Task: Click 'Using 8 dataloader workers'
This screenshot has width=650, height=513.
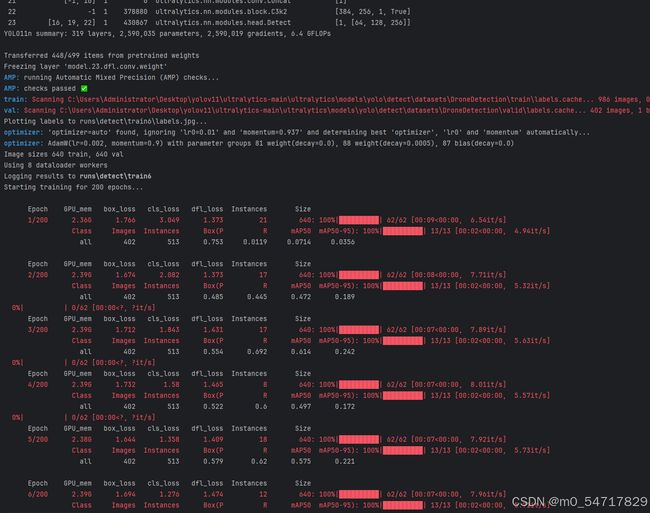Action: tap(56, 165)
